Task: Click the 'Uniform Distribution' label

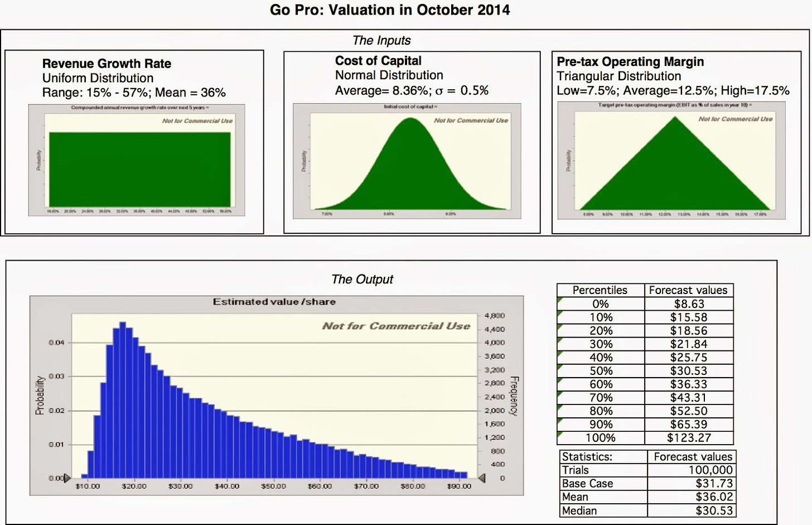Action: (x=98, y=78)
